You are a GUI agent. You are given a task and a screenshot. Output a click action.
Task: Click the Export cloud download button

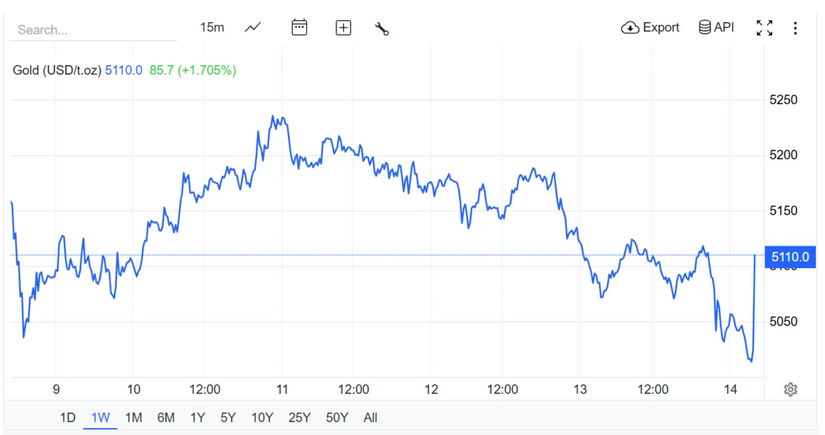(650, 27)
